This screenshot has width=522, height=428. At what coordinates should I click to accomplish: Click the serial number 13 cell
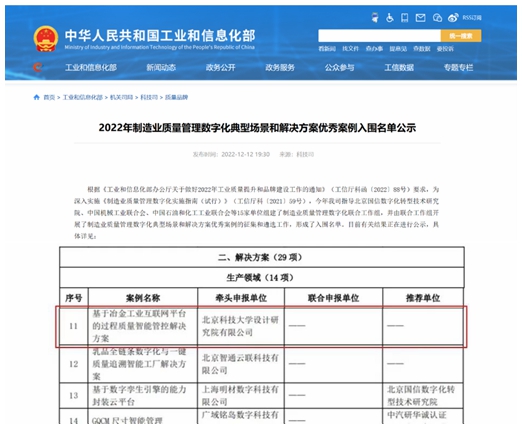click(74, 395)
